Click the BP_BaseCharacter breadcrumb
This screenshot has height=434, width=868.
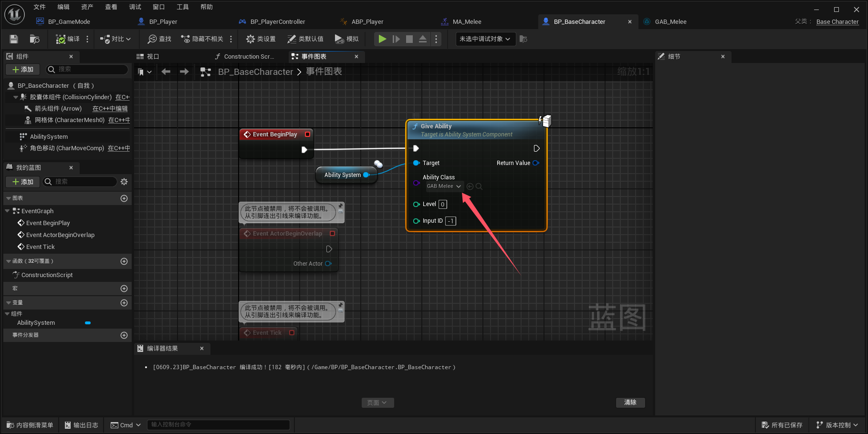[x=256, y=72]
